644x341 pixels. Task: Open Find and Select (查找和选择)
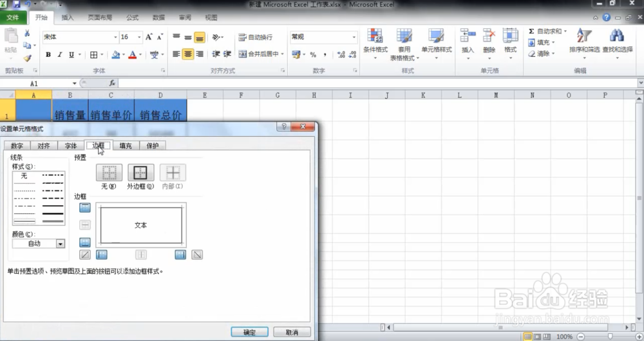point(618,44)
